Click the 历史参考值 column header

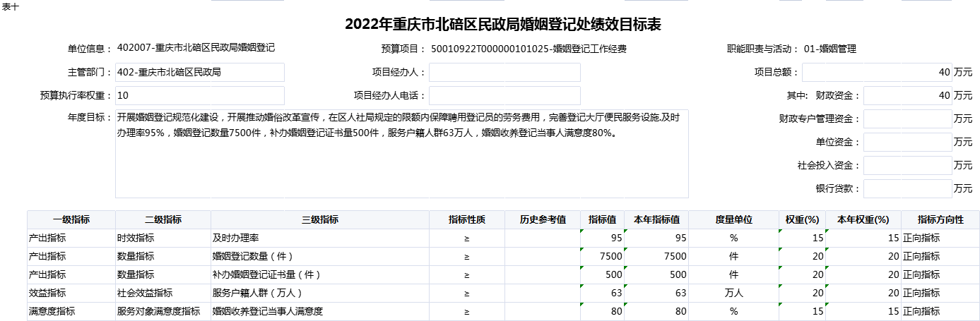point(542,220)
